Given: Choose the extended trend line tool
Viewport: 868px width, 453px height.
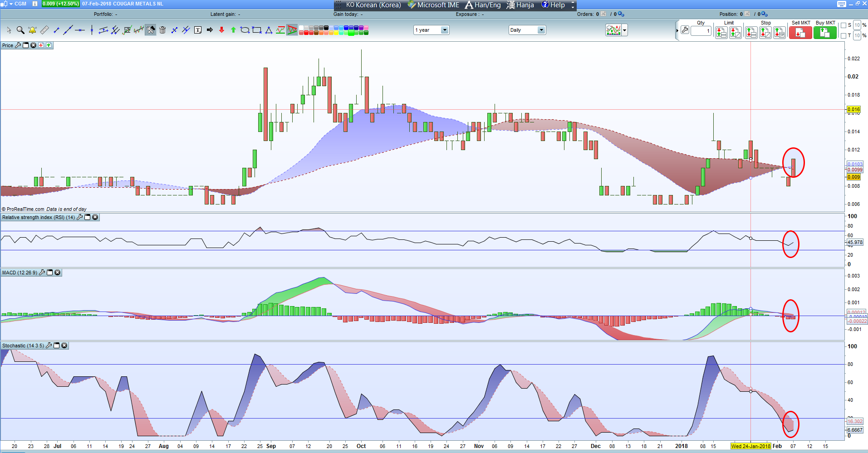Looking at the screenshot, I should [68, 30].
